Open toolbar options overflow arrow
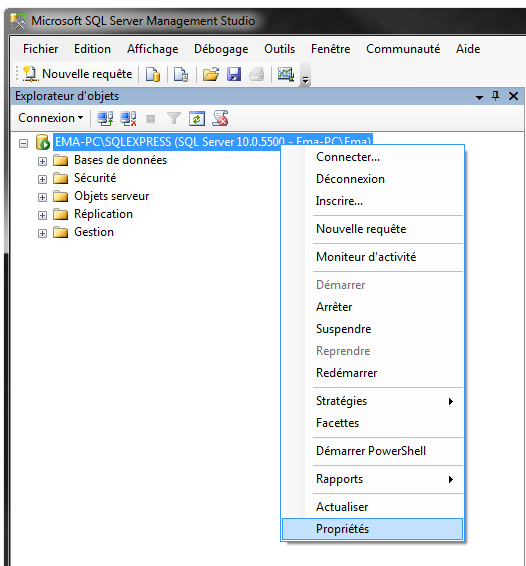 tap(305, 79)
